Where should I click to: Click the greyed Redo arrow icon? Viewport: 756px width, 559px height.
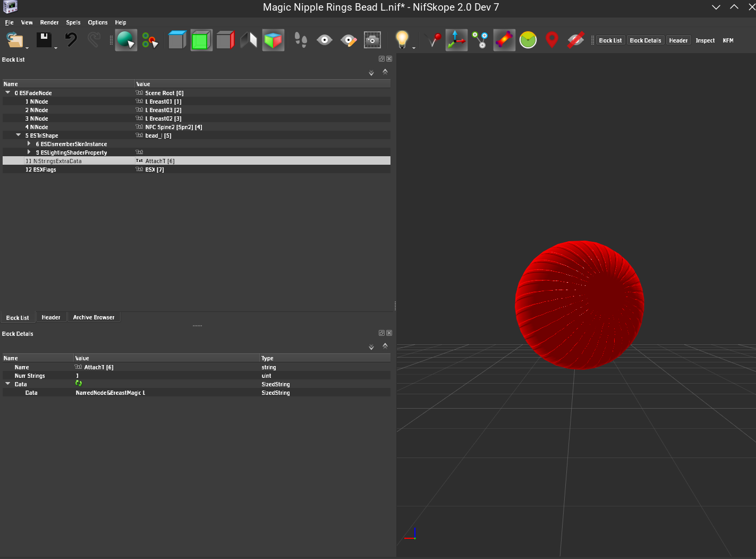pyautogui.click(x=94, y=40)
